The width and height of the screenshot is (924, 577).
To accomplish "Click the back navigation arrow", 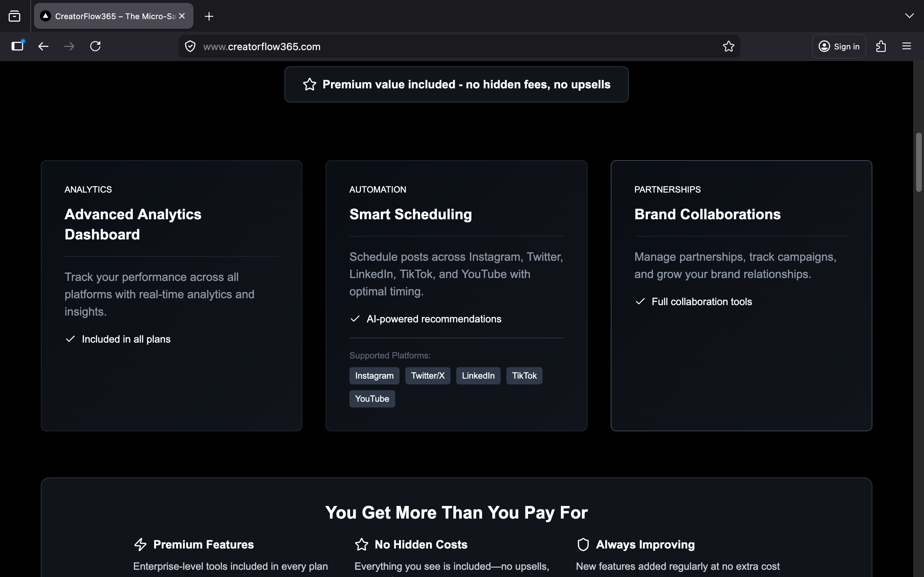I will (x=43, y=46).
